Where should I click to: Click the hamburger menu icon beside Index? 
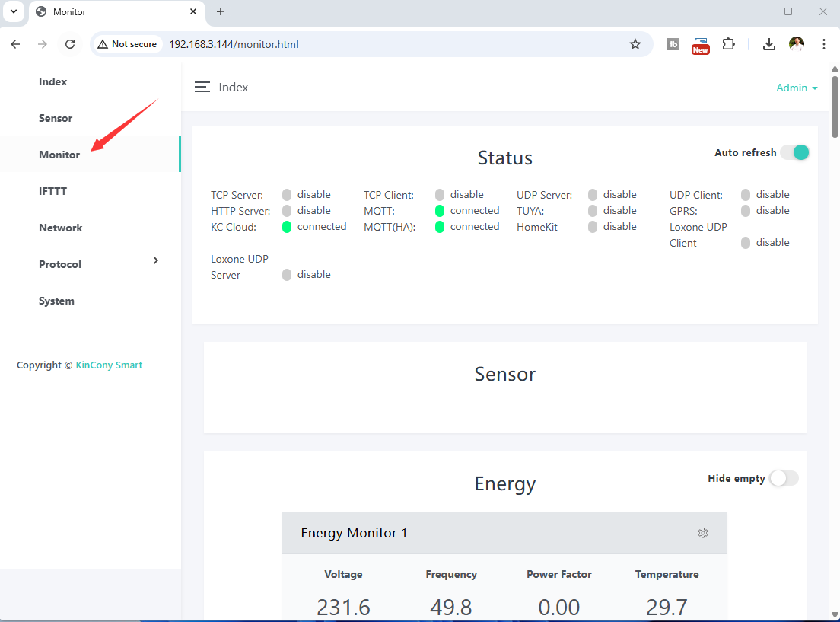point(202,87)
